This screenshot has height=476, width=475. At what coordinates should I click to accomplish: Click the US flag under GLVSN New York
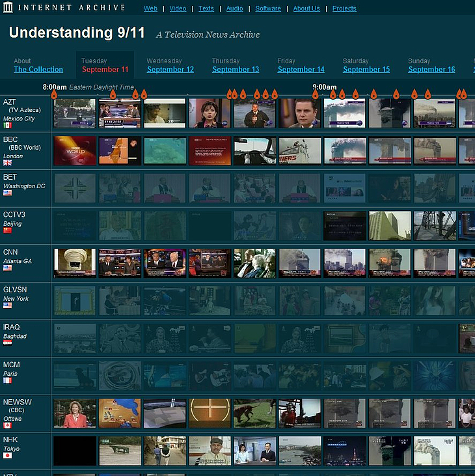pos(7,305)
